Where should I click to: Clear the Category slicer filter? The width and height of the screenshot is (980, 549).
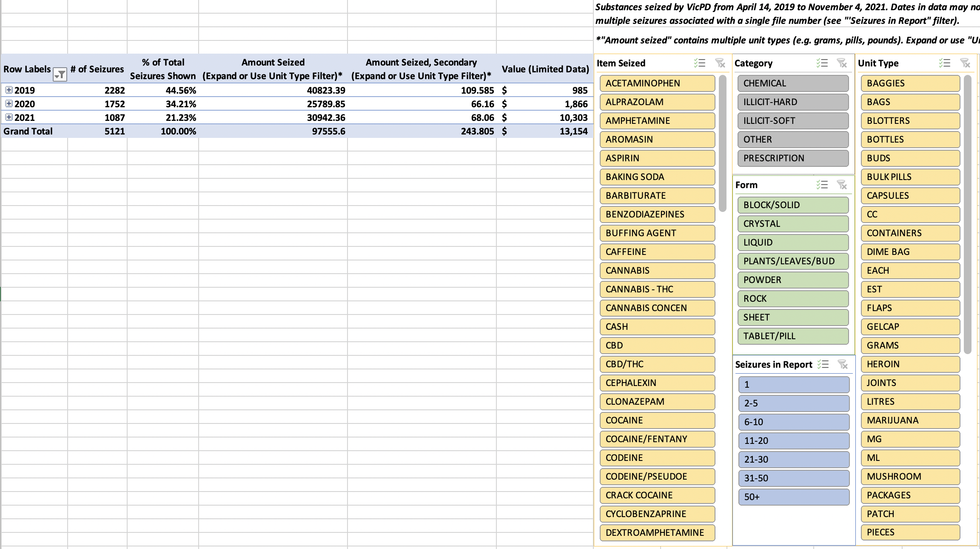click(x=842, y=63)
